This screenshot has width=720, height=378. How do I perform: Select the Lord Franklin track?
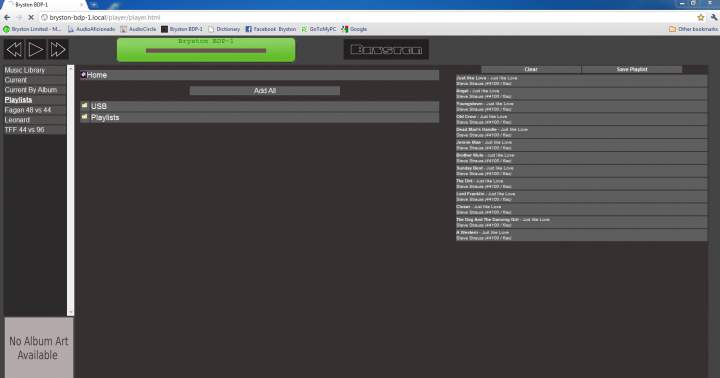coord(581,197)
